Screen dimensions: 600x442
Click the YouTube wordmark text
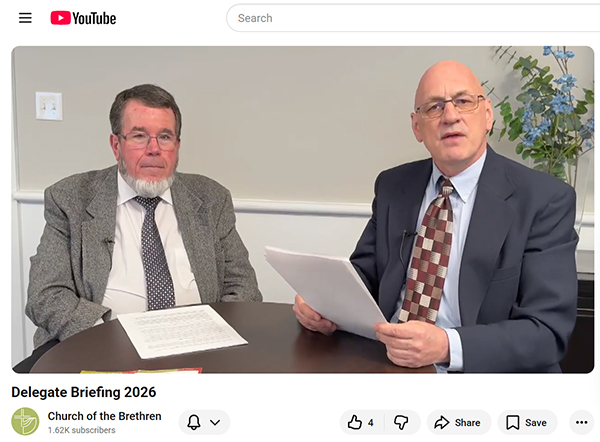[x=94, y=18]
